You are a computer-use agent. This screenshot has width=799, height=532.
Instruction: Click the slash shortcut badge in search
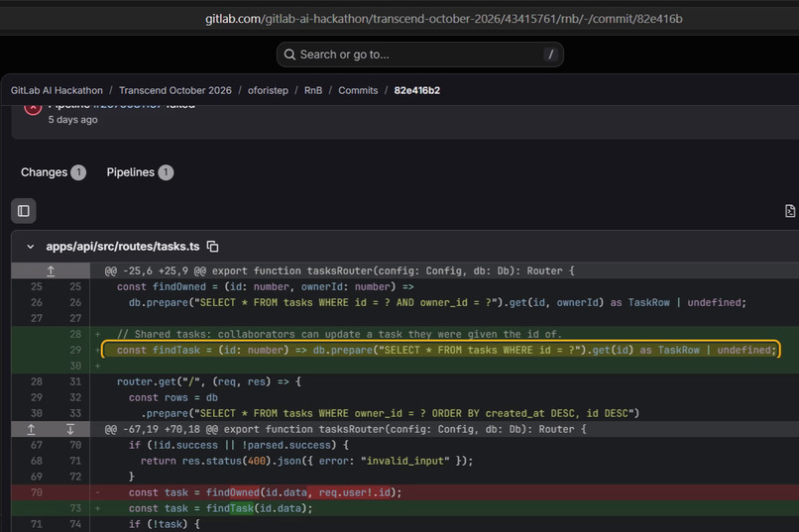pos(550,54)
